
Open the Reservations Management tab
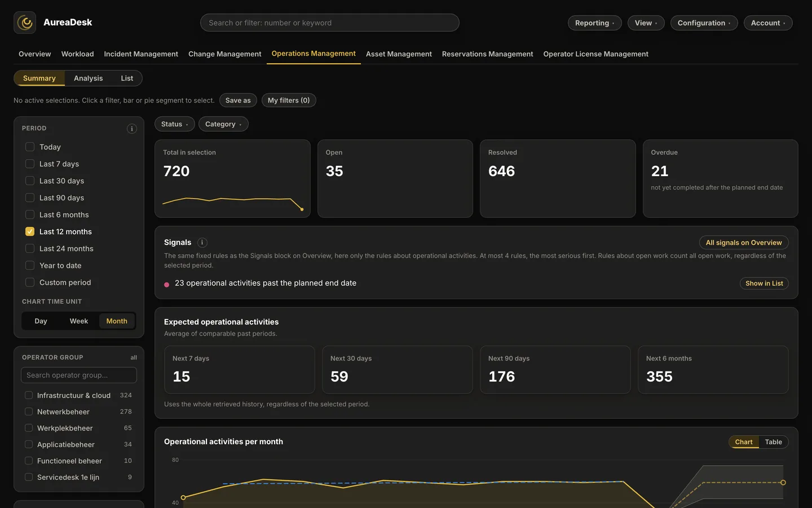[488, 54]
